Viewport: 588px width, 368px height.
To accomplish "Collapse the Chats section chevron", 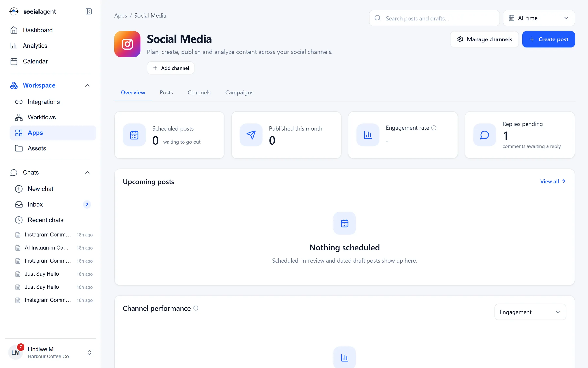I will (x=87, y=173).
